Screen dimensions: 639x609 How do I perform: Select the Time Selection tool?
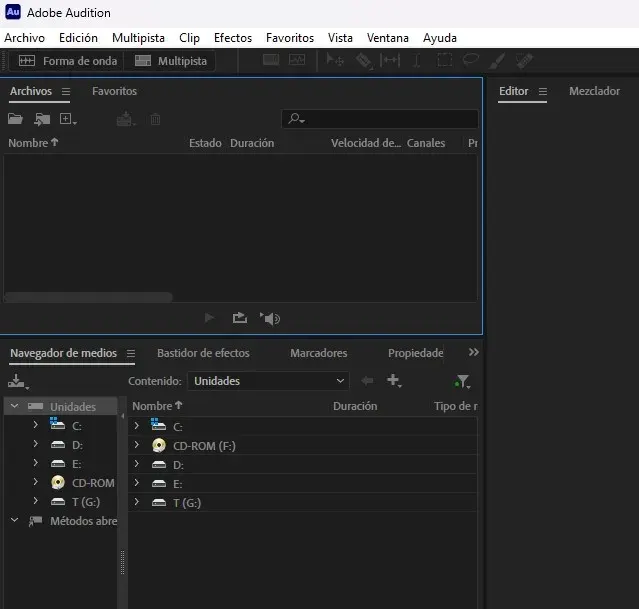pos(416,61)
